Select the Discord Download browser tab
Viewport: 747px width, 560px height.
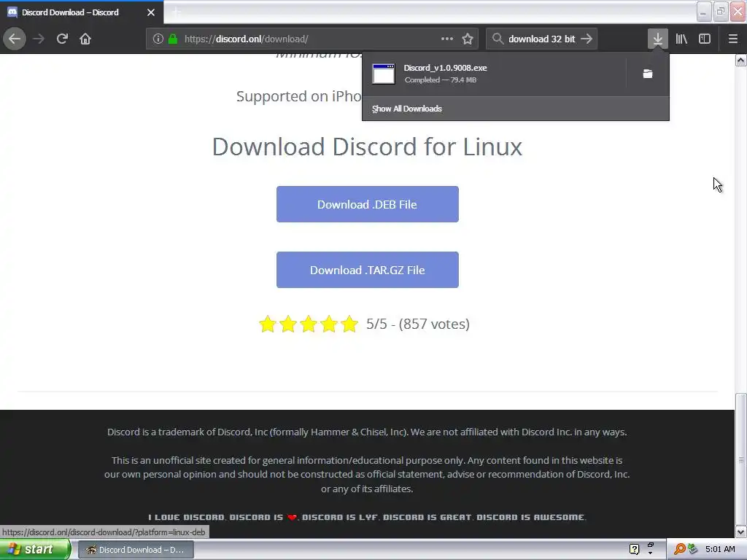pos(82,12)
